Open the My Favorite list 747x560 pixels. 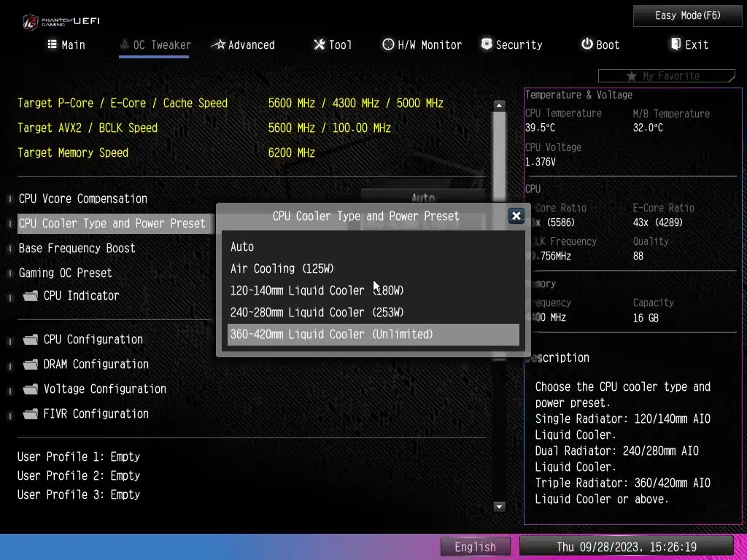pyautogui.click(x=665, y=76)
